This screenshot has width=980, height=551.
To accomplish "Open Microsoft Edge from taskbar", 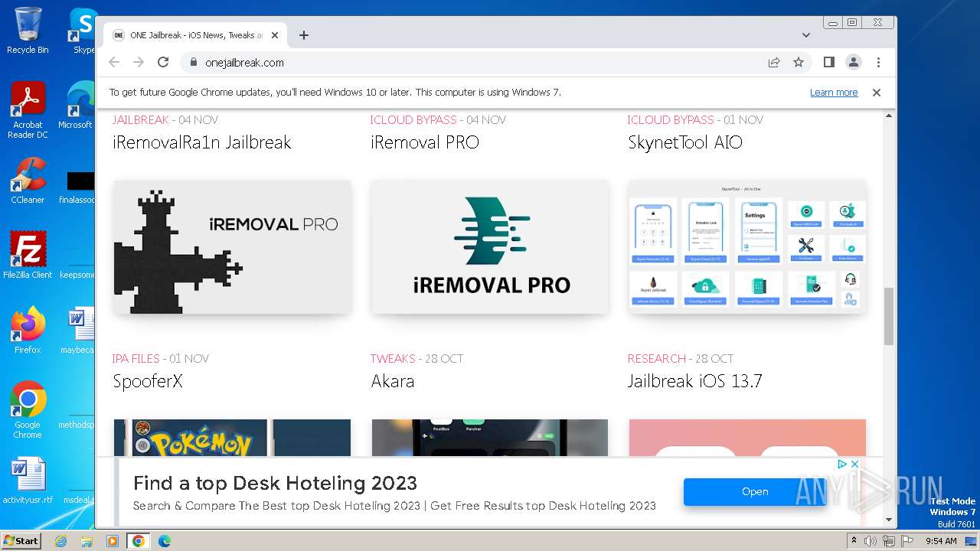I will coord(165,541).
